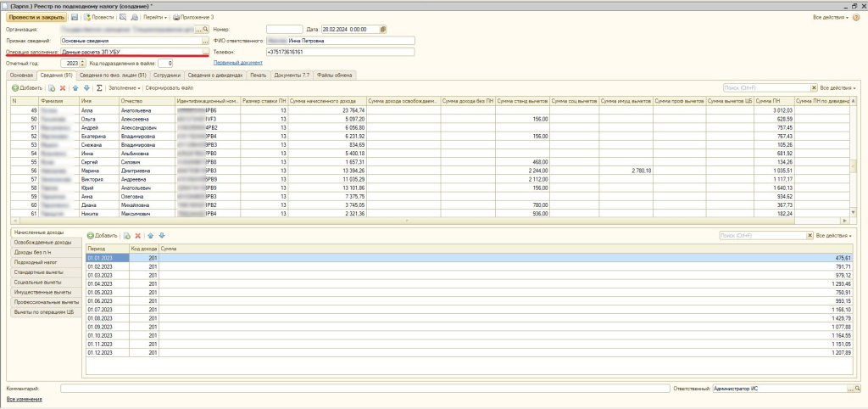
Task: Click the Сформировать файл button
Action: (169, 87)
